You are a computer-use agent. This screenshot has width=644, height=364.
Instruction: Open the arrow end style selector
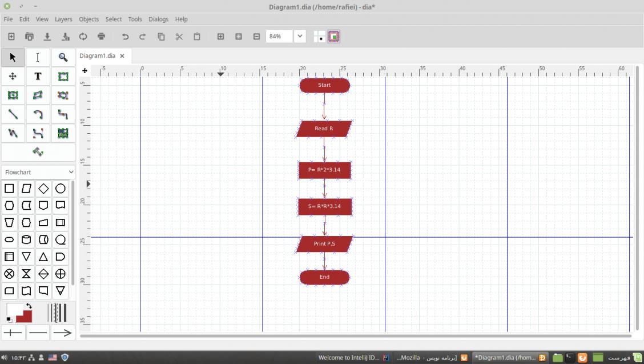62,333
